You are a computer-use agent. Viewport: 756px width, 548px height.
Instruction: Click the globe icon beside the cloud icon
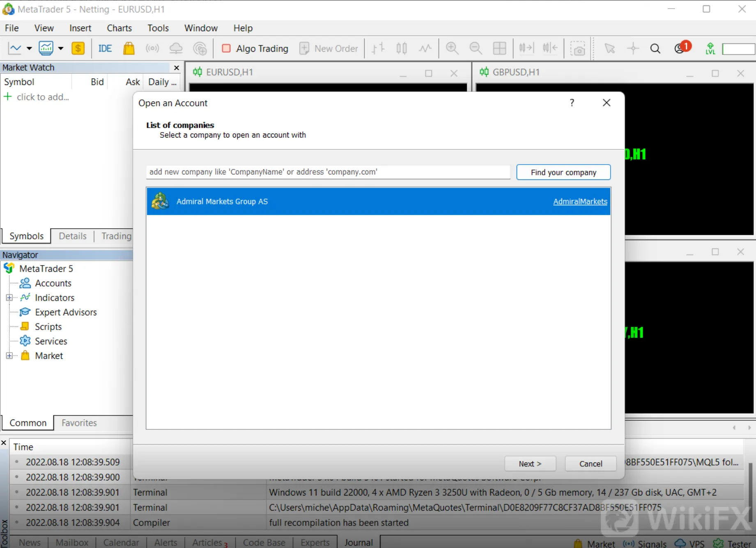pos(200,48)
